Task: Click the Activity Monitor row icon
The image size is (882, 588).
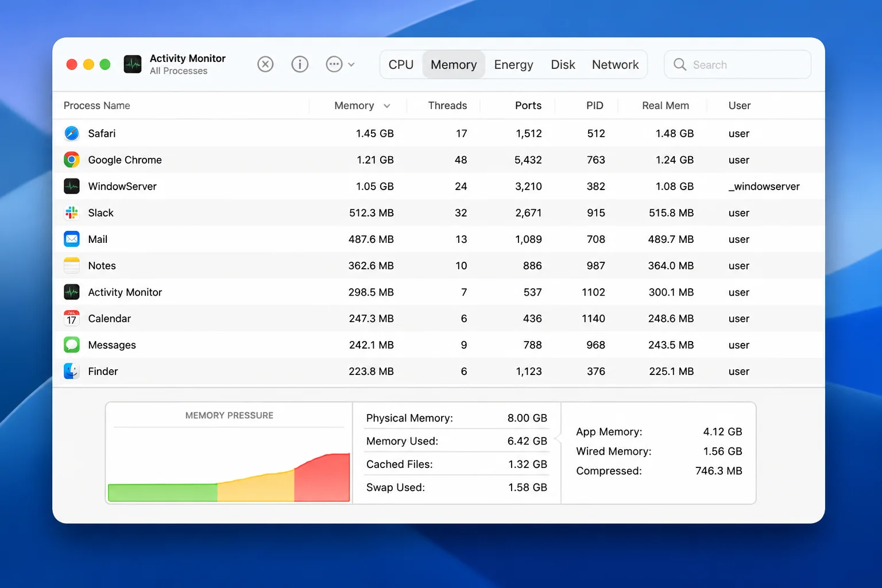Action: [72, 292]
